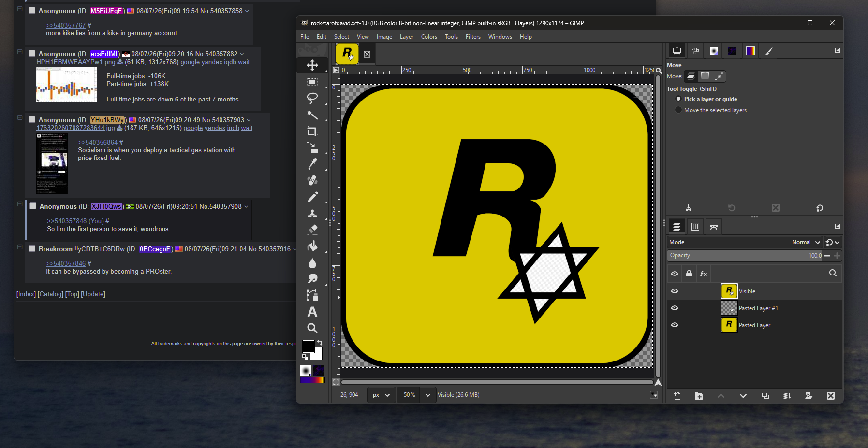This screenshot has width=868, height=448.
Task: Select the Move tool in GIMP toolbox
Action: click(312, 65)
